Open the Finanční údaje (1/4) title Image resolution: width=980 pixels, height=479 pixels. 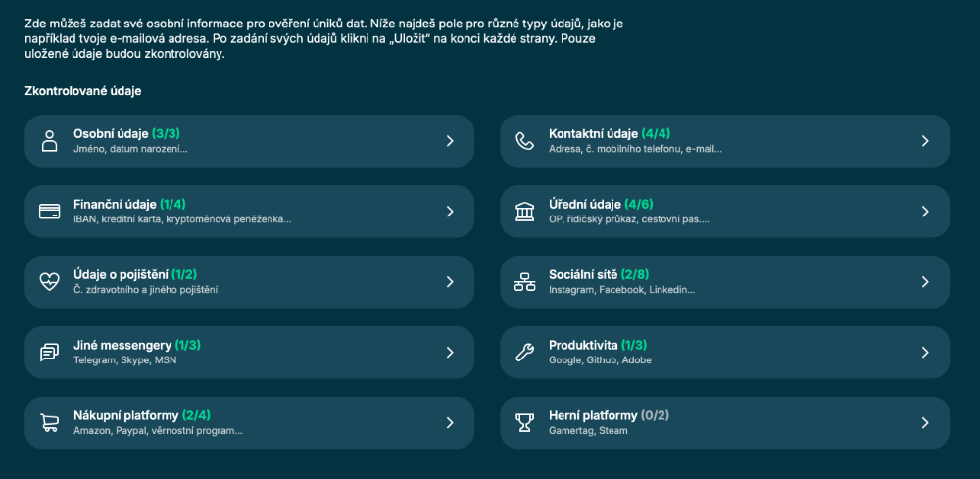(129, 204)
